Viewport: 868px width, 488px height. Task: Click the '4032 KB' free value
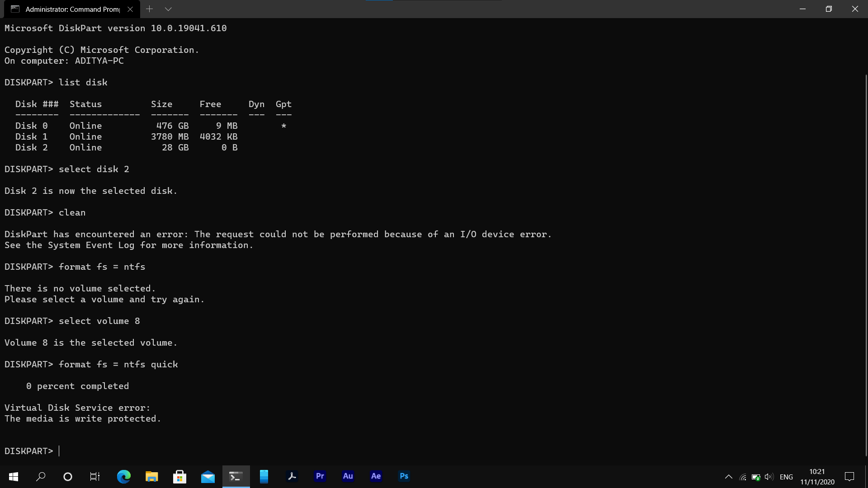point(219,136)
